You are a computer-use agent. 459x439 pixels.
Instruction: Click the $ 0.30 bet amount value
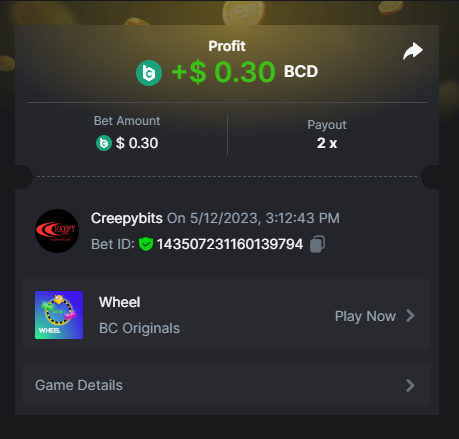[137, 143]
